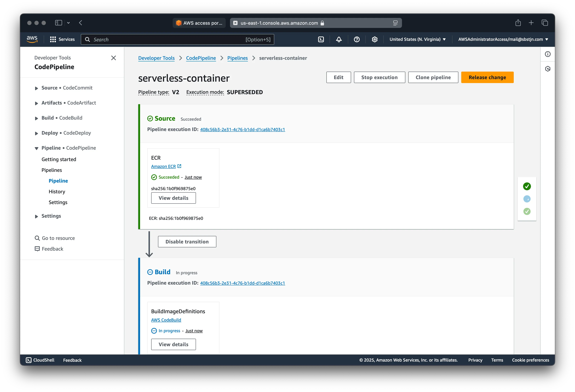575x392 pixels.
Task: View details of BuildImageDefinitions action
Action: (x=173, y=344)
